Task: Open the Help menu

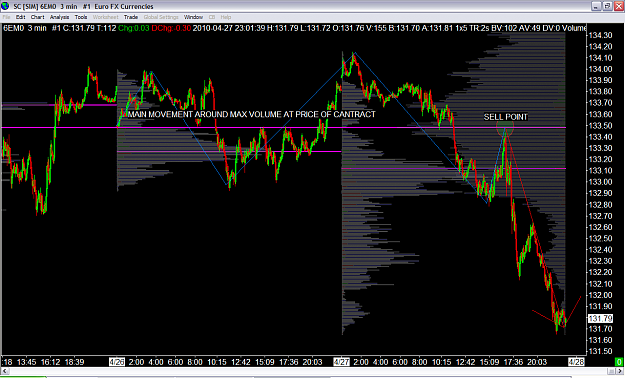Action: pyautogui.click(x=226, y=17)
